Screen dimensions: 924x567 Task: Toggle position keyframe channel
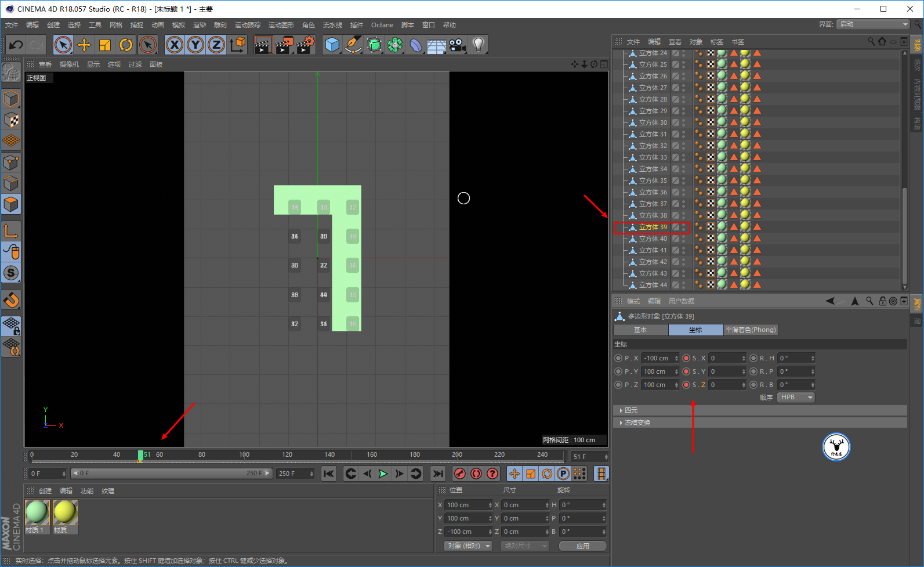[514, 474]
